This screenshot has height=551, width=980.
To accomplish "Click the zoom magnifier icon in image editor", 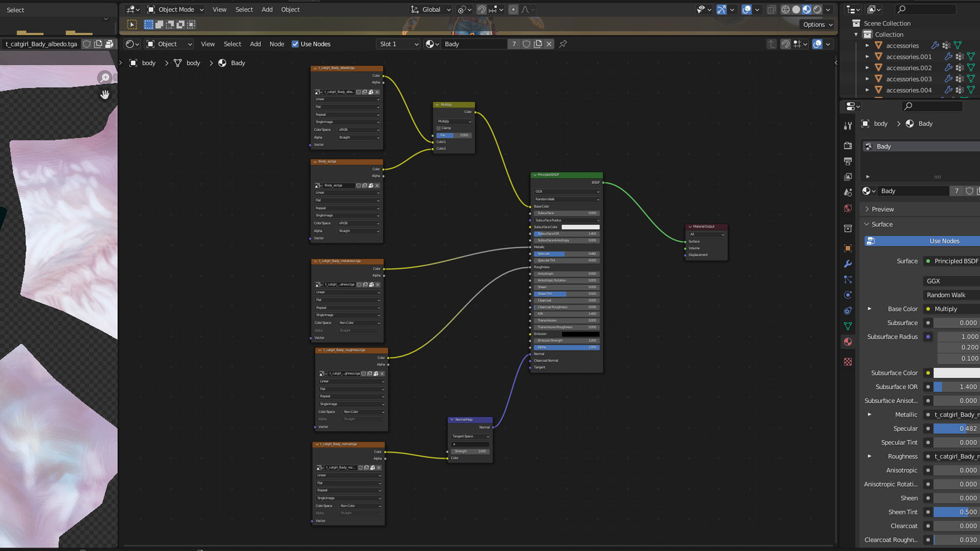I will click(105, 78).
